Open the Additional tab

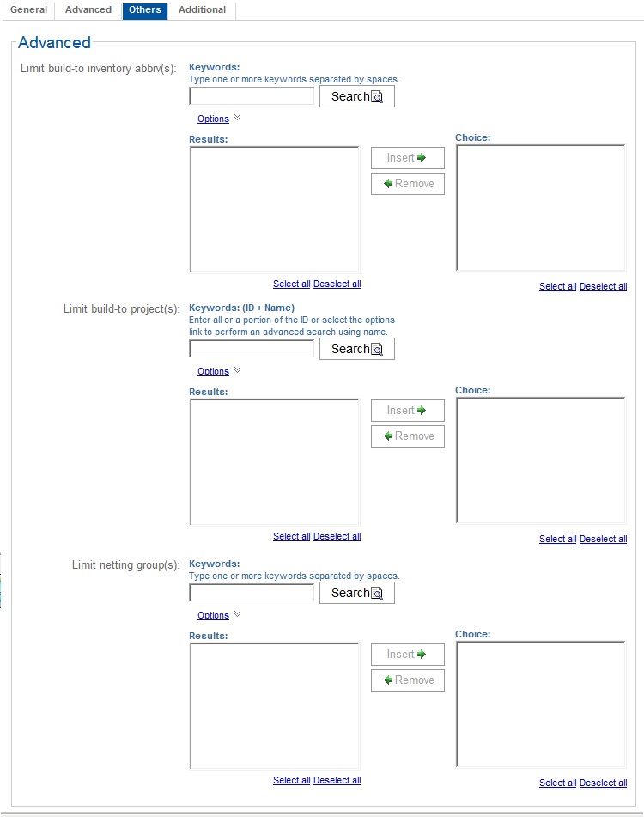click(202, 10)
